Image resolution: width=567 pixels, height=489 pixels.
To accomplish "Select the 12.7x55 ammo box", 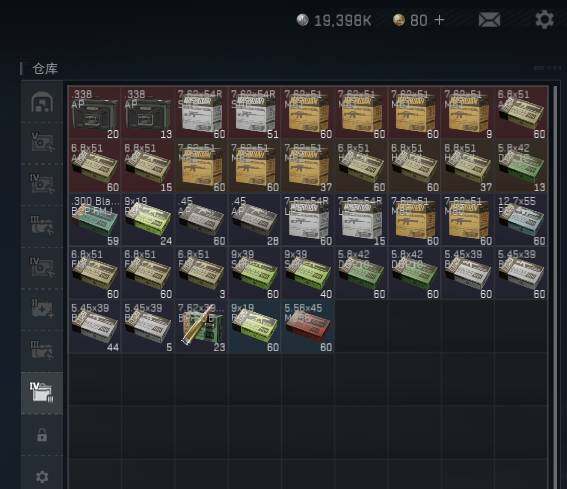I will pyautogui.click(x=521, y=220).
